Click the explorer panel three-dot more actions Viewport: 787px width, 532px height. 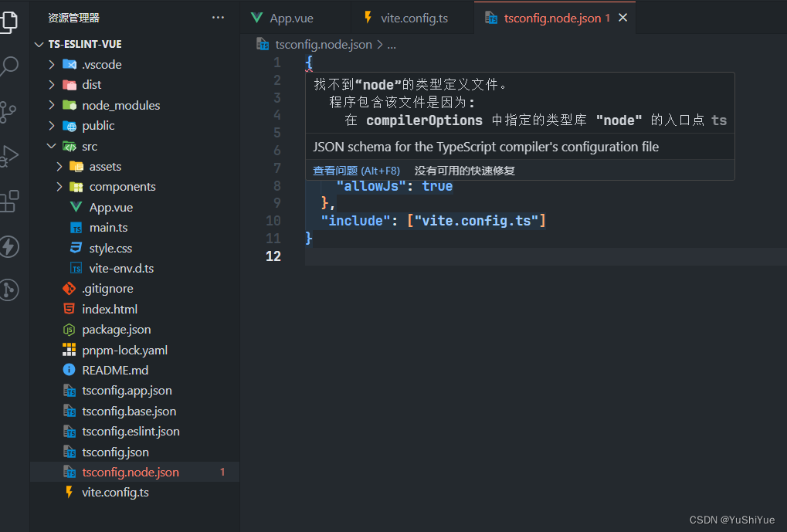tap(219, 18)
